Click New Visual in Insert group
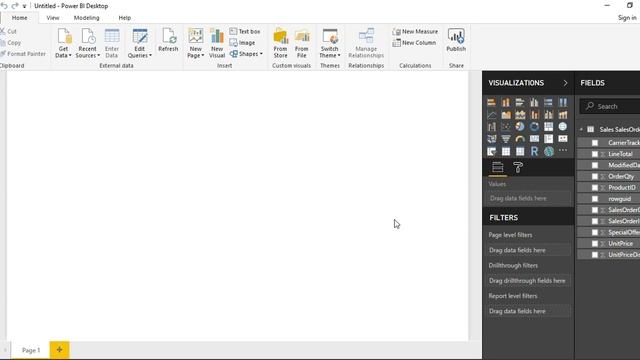Screen dimensions: 640x360 coord(217,43)
